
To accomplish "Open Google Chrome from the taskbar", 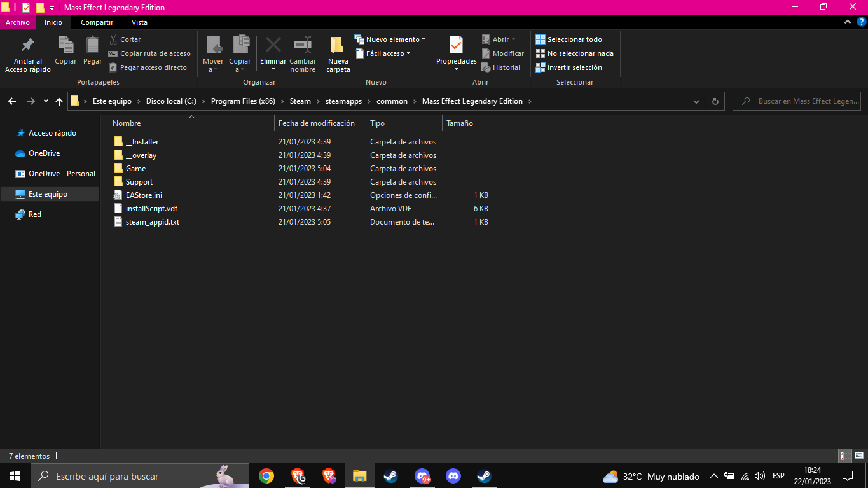I will coord(266,476).
